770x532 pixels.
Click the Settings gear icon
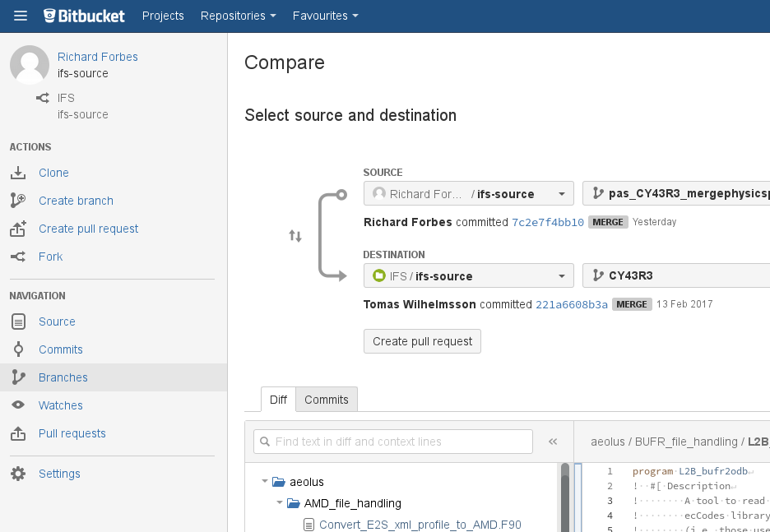pos(18,474)
